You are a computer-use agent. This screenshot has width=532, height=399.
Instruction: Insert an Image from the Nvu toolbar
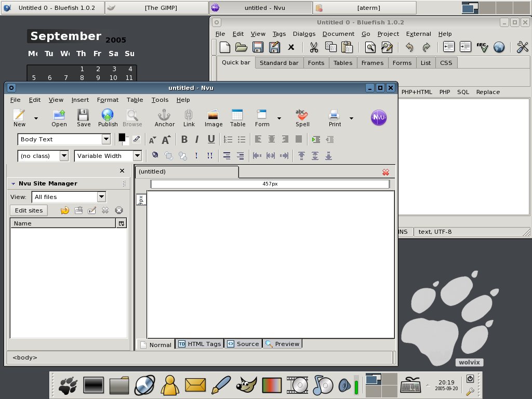pos(214,118)
